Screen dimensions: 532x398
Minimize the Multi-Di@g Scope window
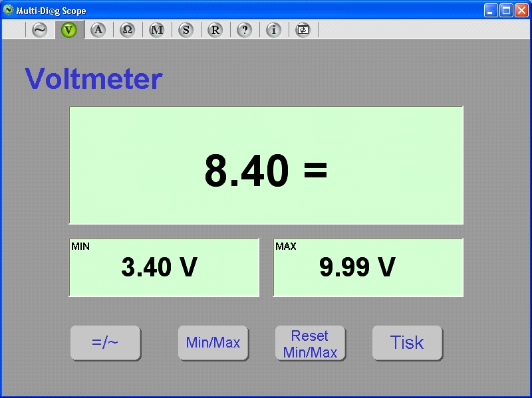(x=491, y=11)
